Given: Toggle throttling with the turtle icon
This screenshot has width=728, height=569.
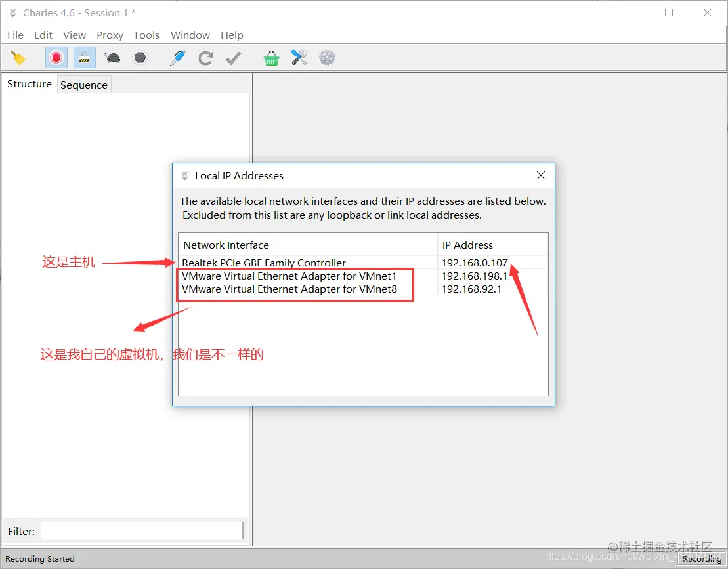Looking at the screenshot, I should click(112, 58).
